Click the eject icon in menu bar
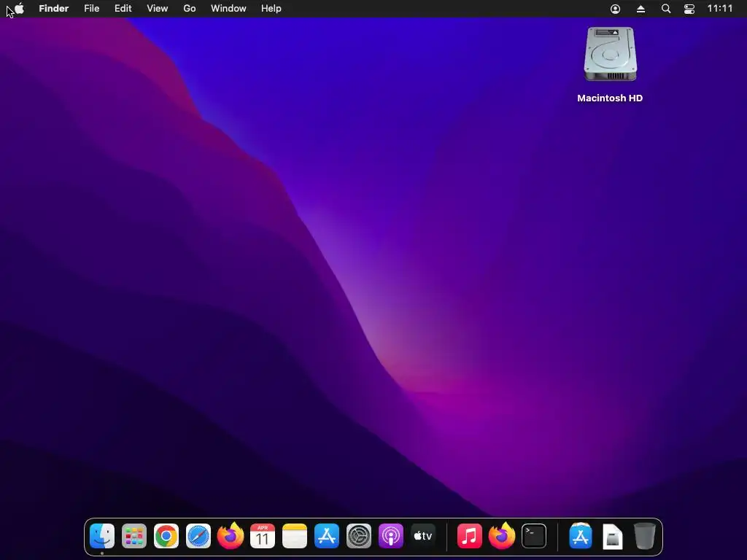The height and width of the screenshot is (560, 747). (640, 9)
